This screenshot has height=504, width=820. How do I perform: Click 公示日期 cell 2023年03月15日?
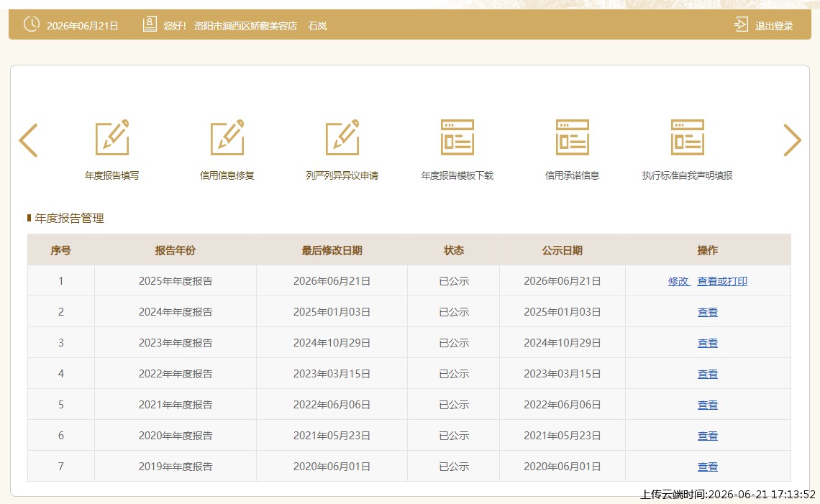coord(562,373)
